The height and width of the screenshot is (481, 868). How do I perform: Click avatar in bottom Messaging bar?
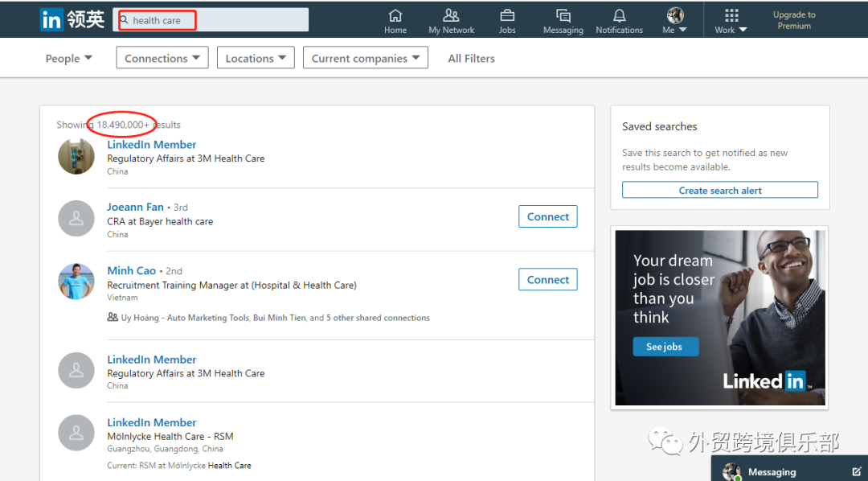tap(731, 471)
